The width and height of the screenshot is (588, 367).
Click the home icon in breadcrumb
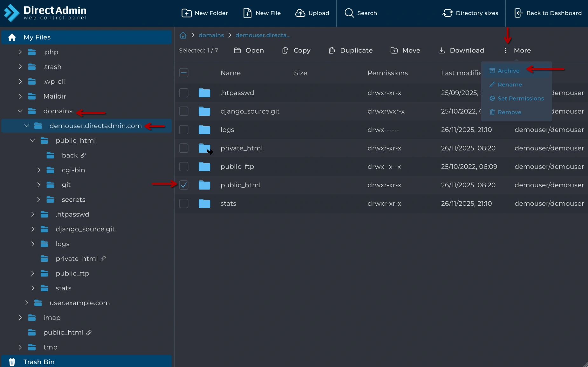pyautogui.click(x=183, y=35)
